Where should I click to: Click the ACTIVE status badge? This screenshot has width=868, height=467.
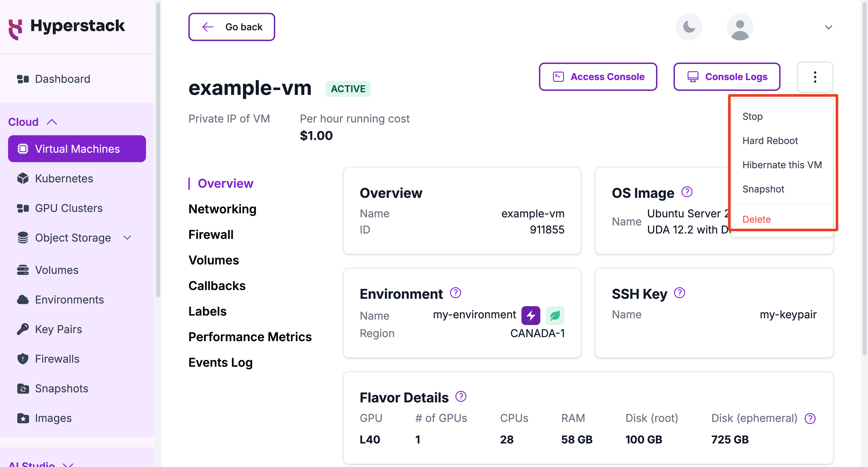pos(348,89)
